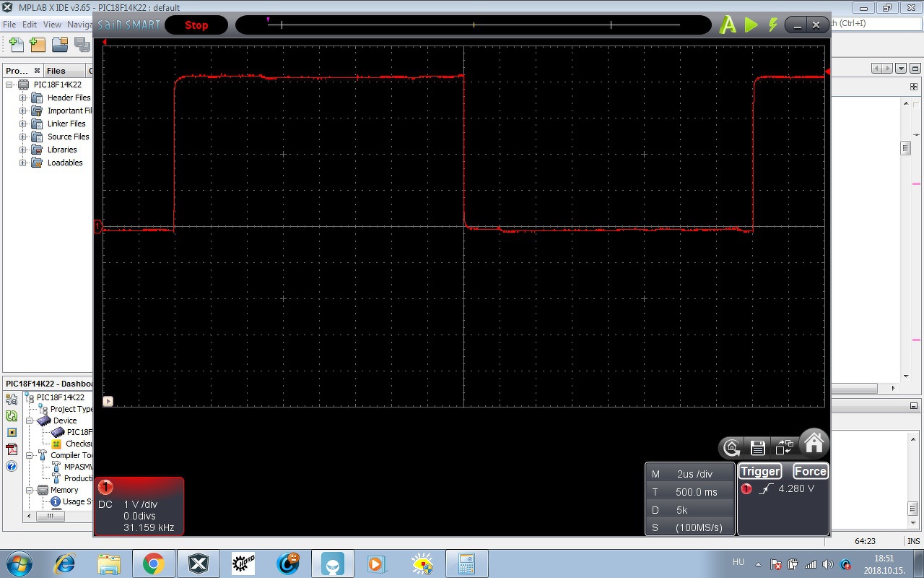Click the timebase value 2us /div
Viewport: 924px width, 578px height.
[694, 474]
